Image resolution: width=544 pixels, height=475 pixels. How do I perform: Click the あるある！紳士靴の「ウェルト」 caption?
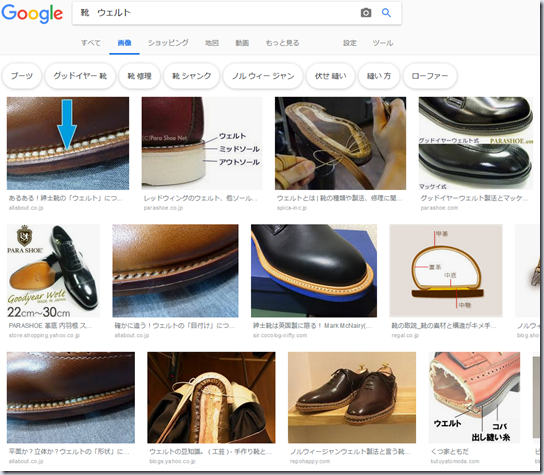coord(66,198)
